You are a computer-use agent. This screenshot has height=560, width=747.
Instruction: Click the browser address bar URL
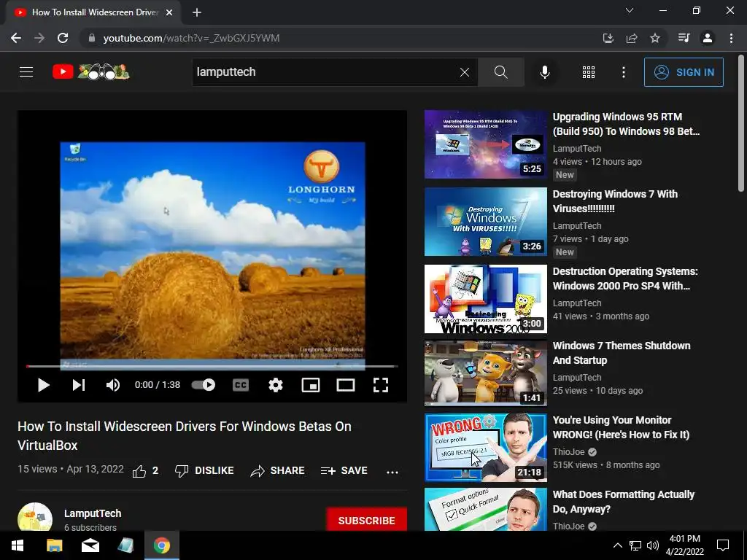(x=191, y=38)
